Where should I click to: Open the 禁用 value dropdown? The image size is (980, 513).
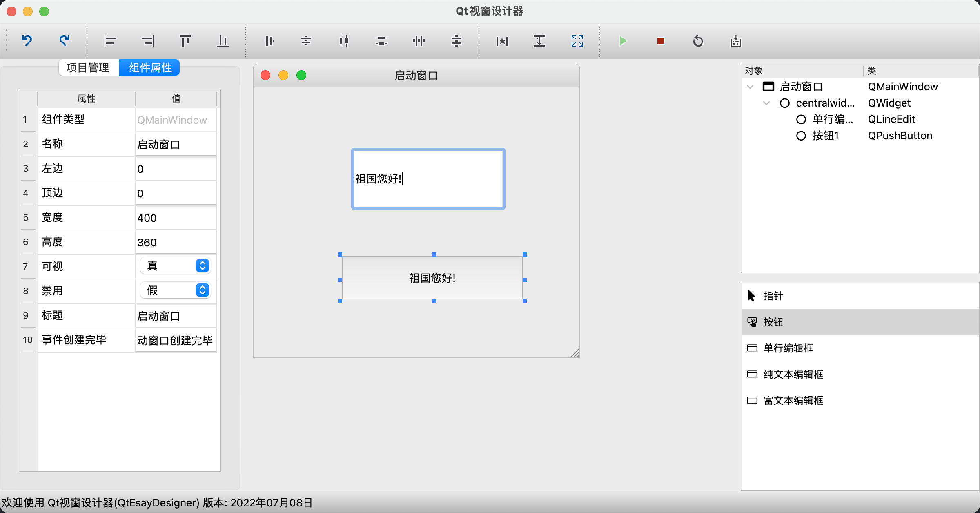(176, 290)
